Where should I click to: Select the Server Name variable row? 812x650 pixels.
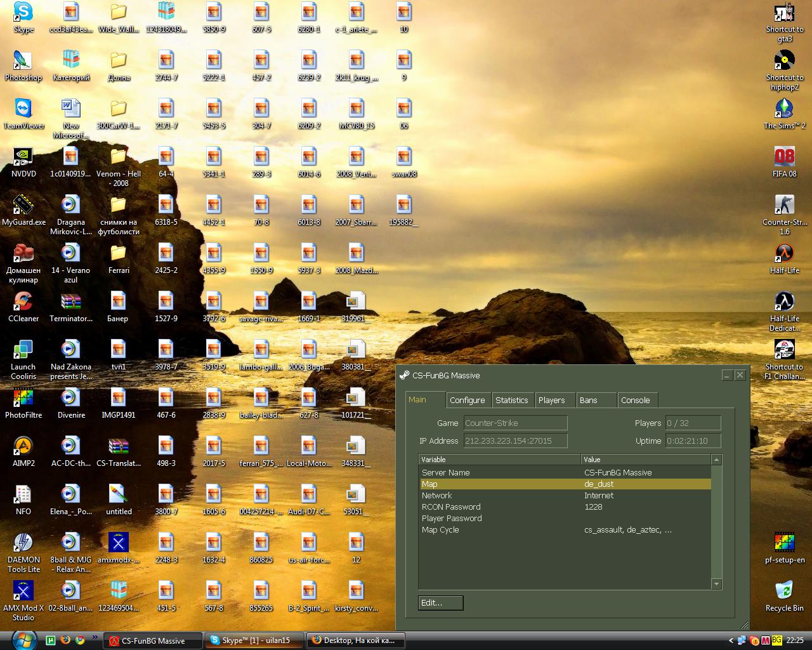(x=565, y=472)
